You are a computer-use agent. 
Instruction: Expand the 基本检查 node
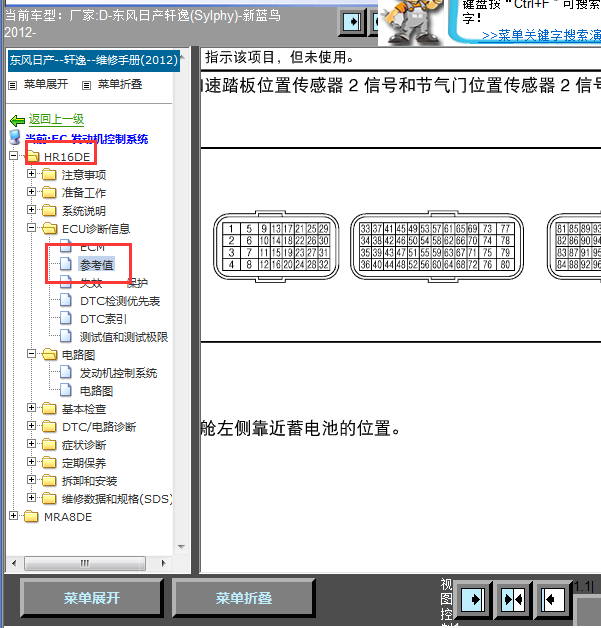31,408
